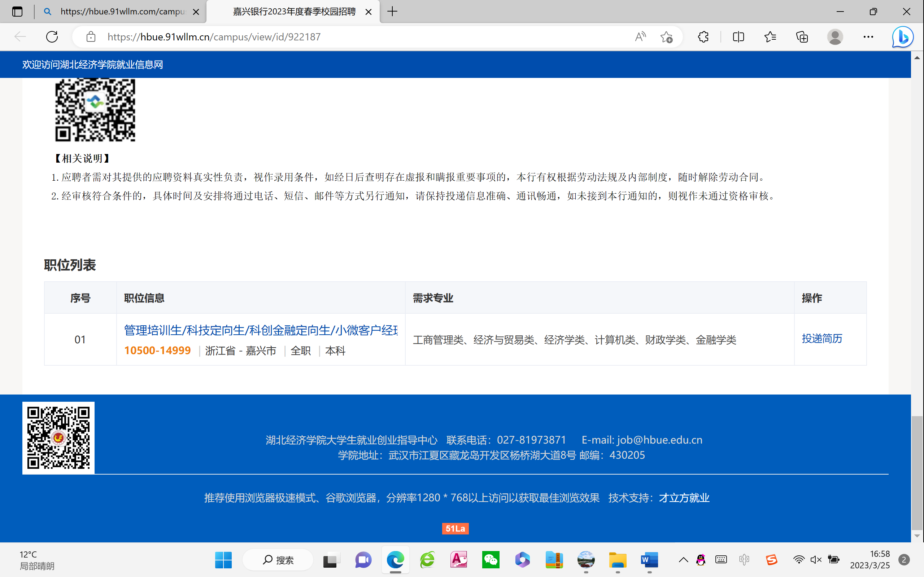Viewport: 924px width, 577px height.
Task: Open the 管理培训生 job position link
Action: 261,330
